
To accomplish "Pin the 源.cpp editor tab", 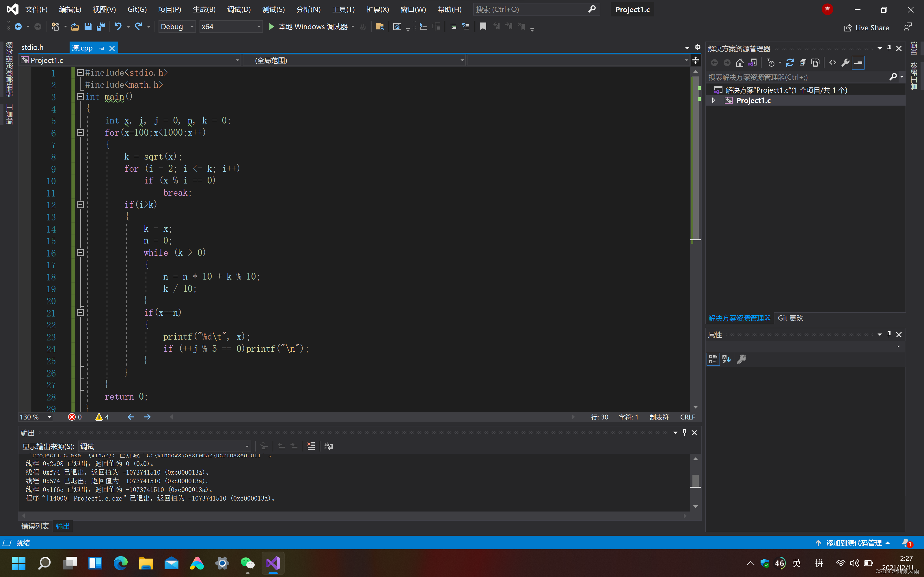I will tap(102, 48).
